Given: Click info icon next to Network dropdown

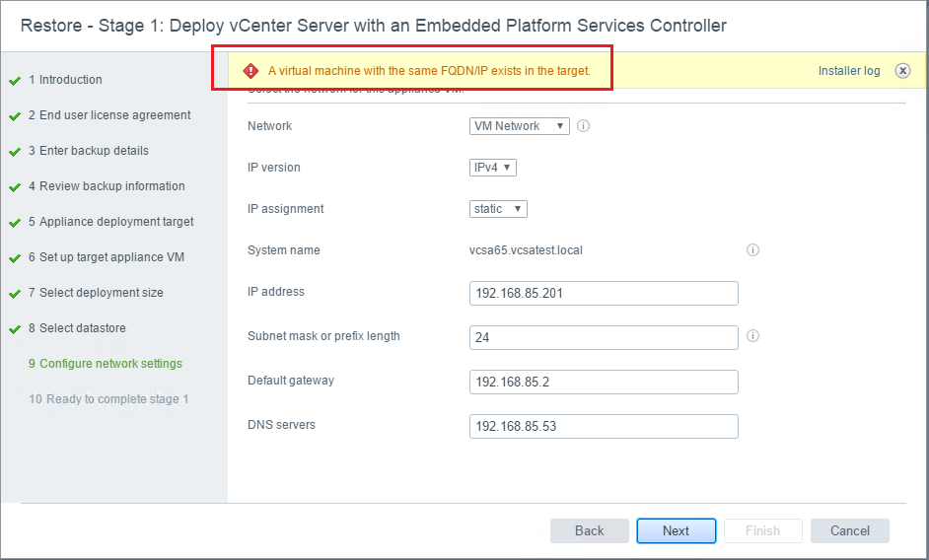Looking at the screenshot, I should (583, 126).
